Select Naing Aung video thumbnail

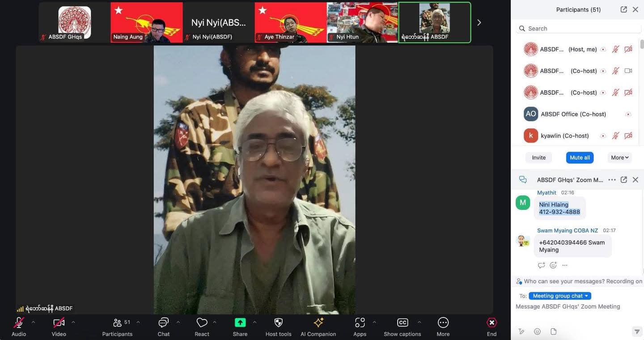147,22
